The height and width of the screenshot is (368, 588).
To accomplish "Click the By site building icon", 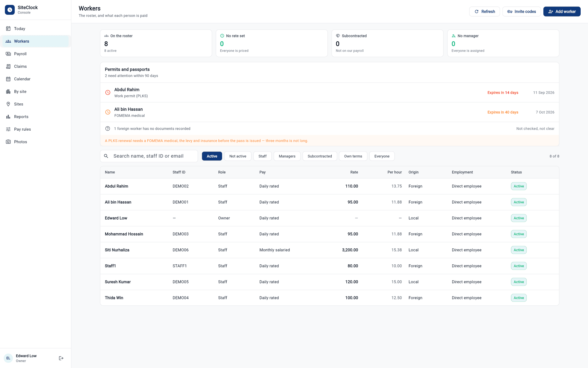I will 8,91.
